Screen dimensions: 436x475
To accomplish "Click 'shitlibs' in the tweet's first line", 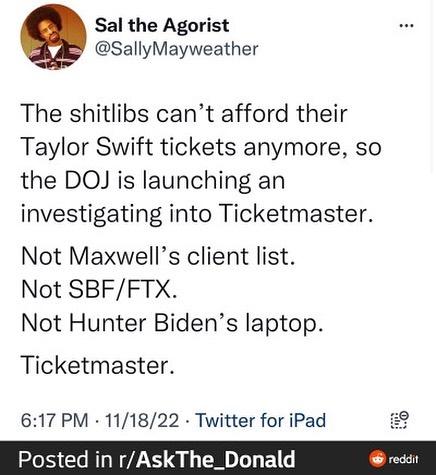I will click(109, 114).
